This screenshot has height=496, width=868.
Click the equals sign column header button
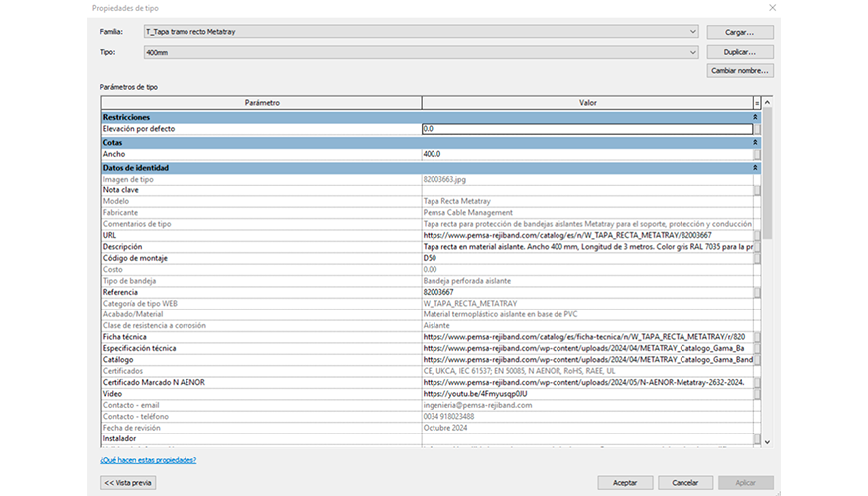(x=757, y=103)
